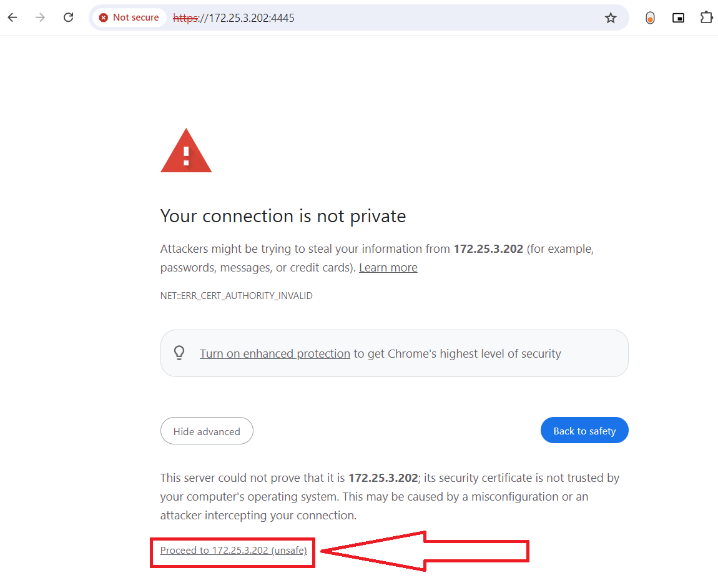Click the picture-in-picture toolbar icon

click(x=678, y=18)
